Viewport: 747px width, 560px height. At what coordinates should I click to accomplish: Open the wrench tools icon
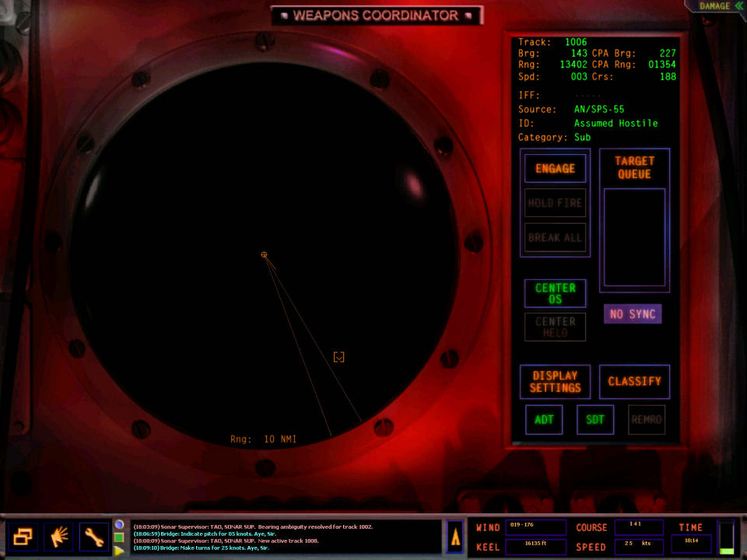94,537
